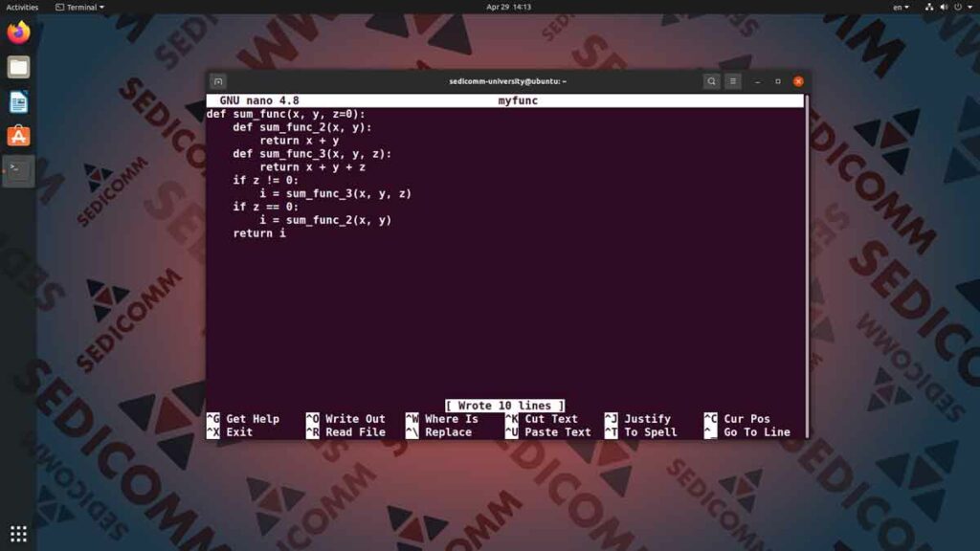Open the 'en' keyboard layout dropdown
The height and width of the screenshot is (551, 980).
point(901,7)
